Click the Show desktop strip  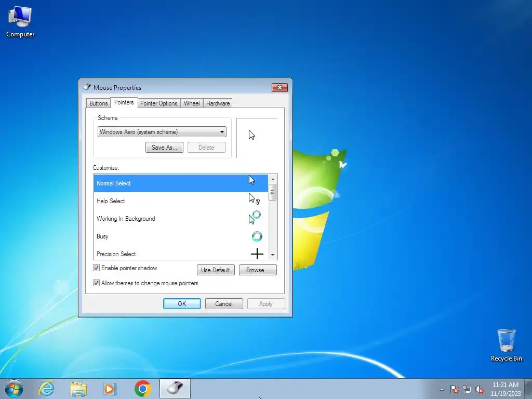[528, 389]
